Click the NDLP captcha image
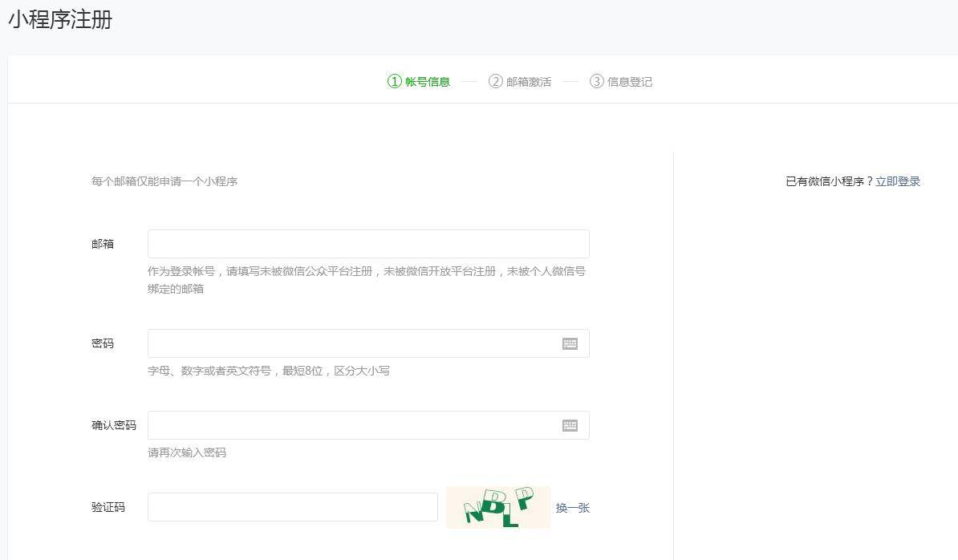The width and height of the screenshot is (958, 560). click(498, 507)
